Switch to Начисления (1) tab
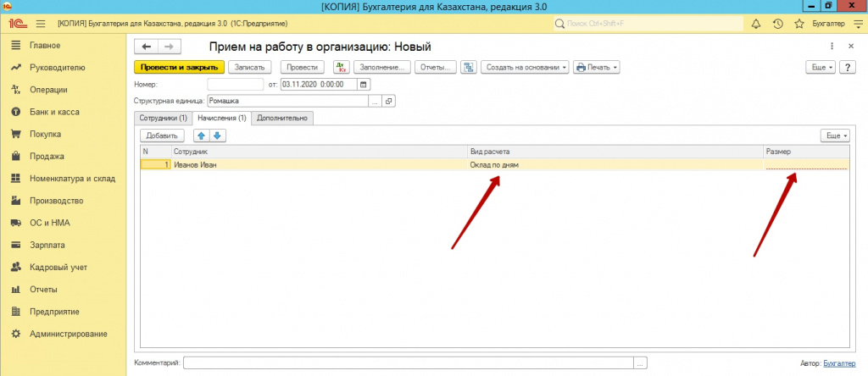Screen dimensions: 868x376 tap(221, 118)
